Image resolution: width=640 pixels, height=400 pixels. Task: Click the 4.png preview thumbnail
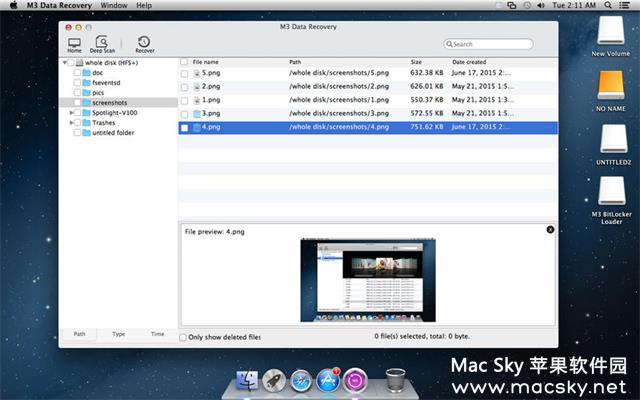coord(368,280)
